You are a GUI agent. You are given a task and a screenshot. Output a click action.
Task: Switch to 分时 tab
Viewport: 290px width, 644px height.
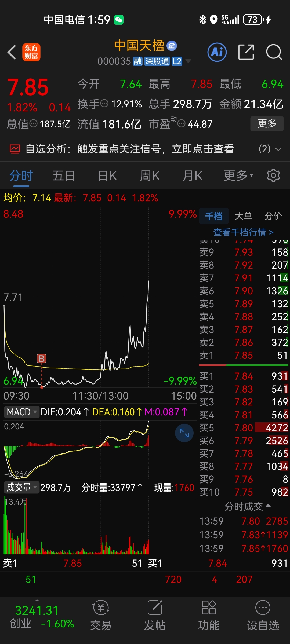click(x=21, y=176)
